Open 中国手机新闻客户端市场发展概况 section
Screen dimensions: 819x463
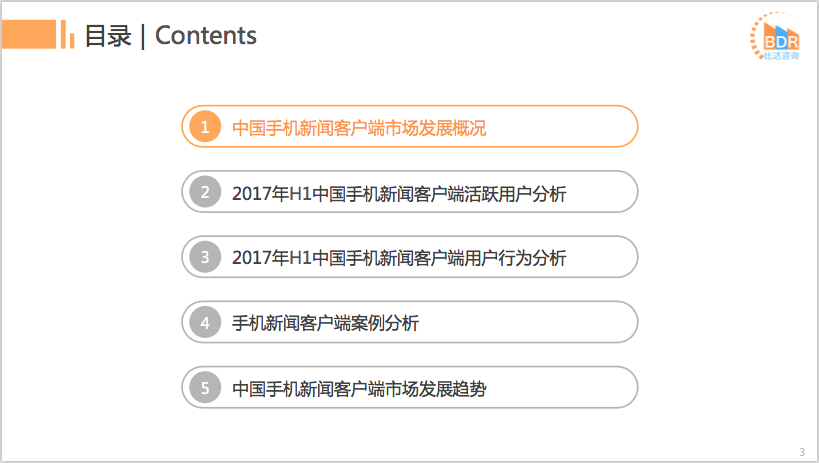click(359, 128)
